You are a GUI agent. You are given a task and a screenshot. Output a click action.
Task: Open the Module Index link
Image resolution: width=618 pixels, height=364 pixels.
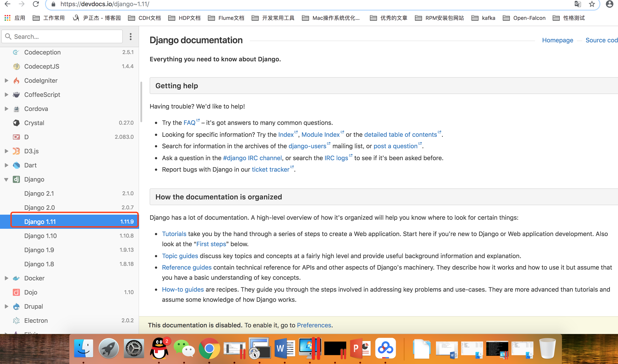[x=320, y=134]
